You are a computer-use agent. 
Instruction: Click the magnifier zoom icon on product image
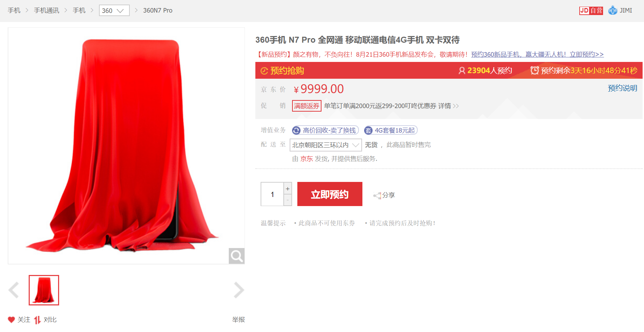coord(236,256)
